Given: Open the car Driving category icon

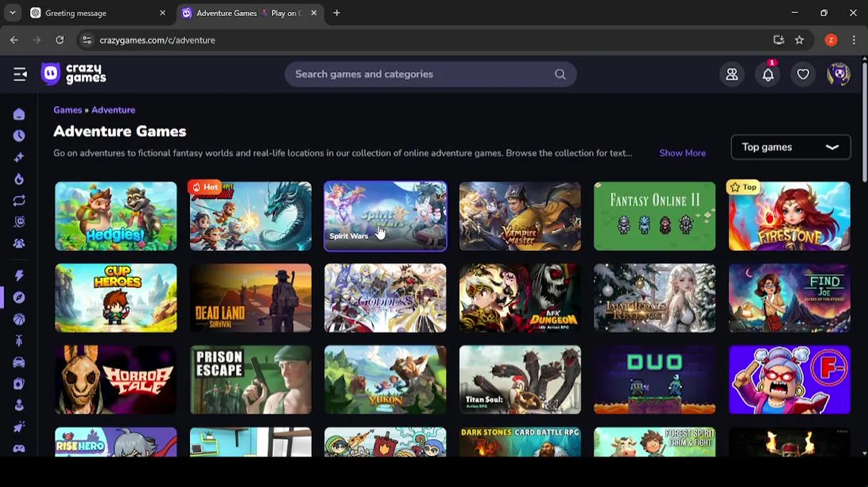Looking at the screenshot, I should tap(19, 362).
